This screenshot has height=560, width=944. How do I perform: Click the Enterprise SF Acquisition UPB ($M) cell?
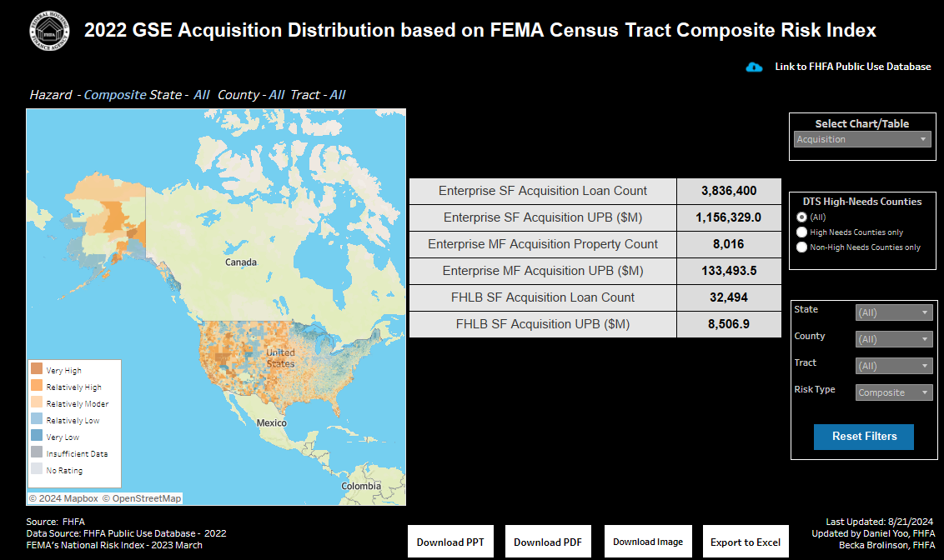click(543, 217)
